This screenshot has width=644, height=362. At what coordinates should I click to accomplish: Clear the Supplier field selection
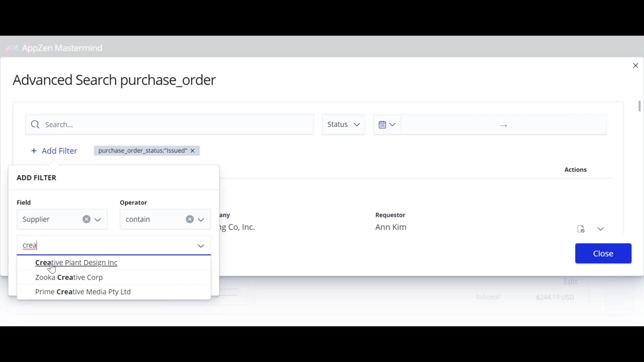click(86, 219)
